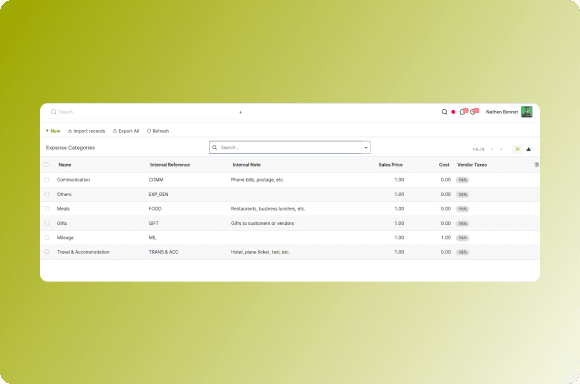Click 'Hotel, plane ticket, taxi, etc.' note
This screenshot has height=384, width=580.
coord(260,252)
